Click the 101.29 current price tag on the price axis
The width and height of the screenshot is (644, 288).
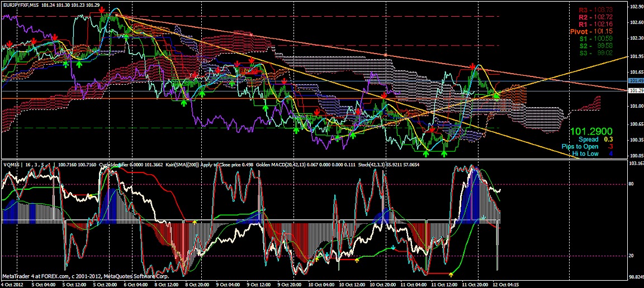click(636, 90)
